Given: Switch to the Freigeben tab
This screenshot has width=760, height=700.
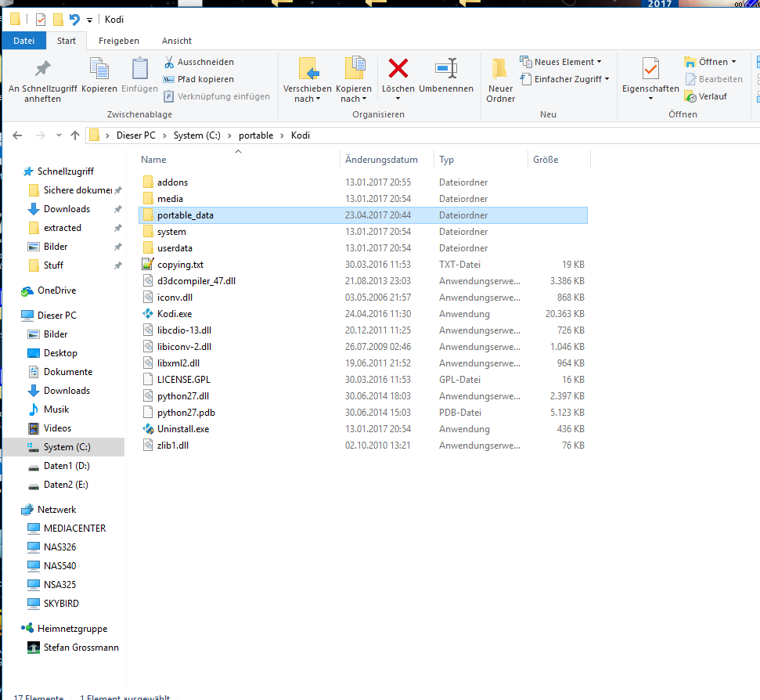Looking at the screenshot, I should pos(119,41).
